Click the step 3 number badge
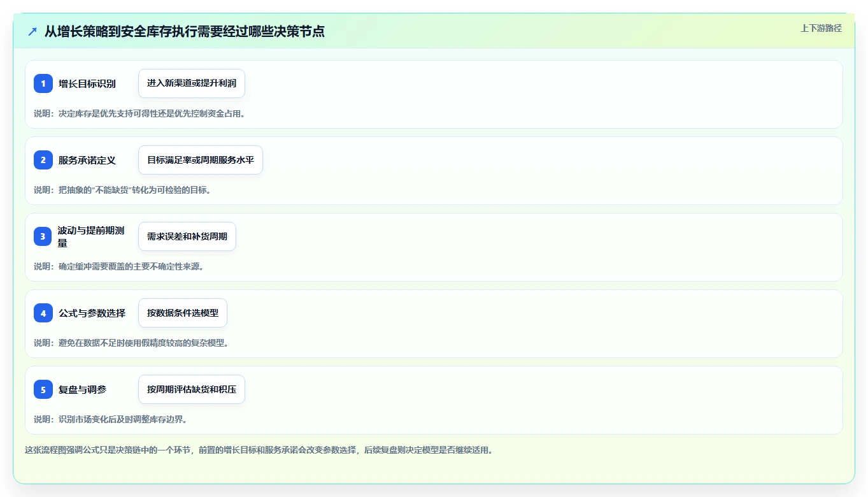 43,236
